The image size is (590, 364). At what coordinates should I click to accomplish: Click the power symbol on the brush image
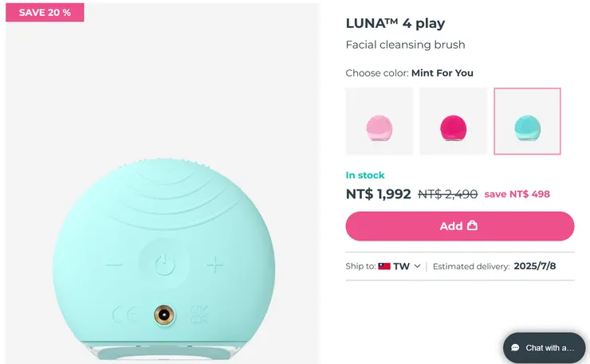click(x=164, y=264)
